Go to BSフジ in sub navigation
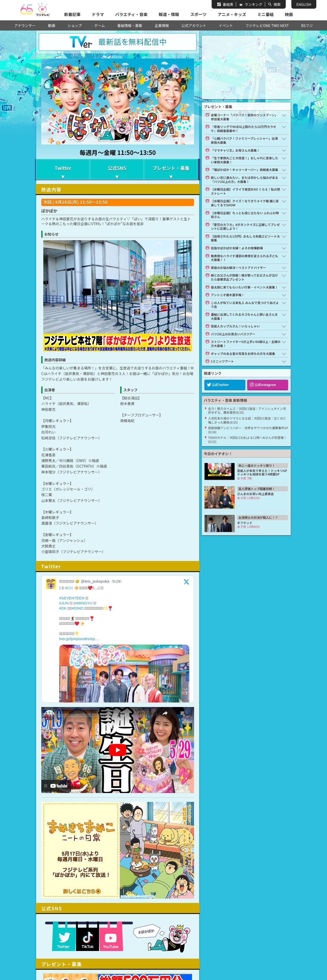The height and width of the screenshot is (980, 327). (307, 25)
